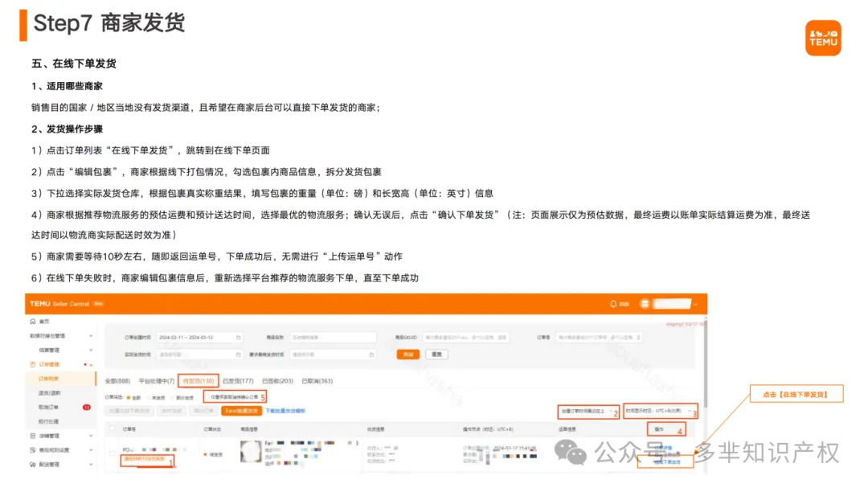This screenshot has height=488, width=868.
Task: Expand the 结算管理 sidebar section
Action: pos(91,350)
